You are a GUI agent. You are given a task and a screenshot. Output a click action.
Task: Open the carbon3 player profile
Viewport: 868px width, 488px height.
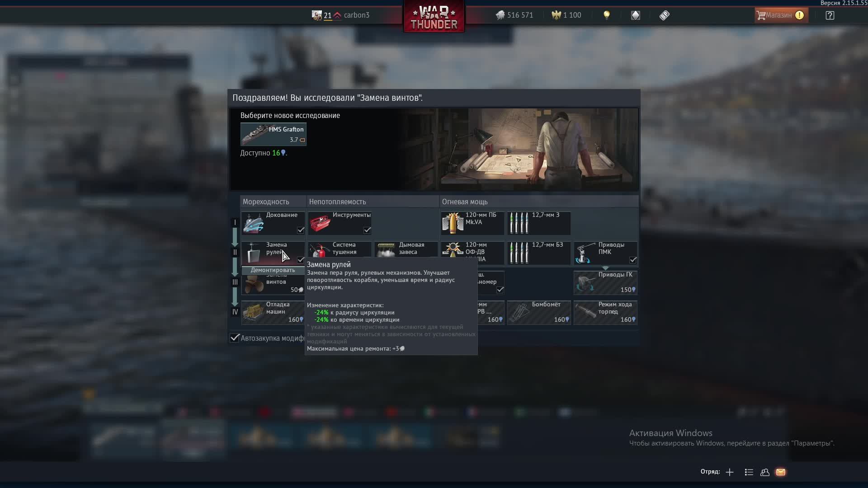356,15
